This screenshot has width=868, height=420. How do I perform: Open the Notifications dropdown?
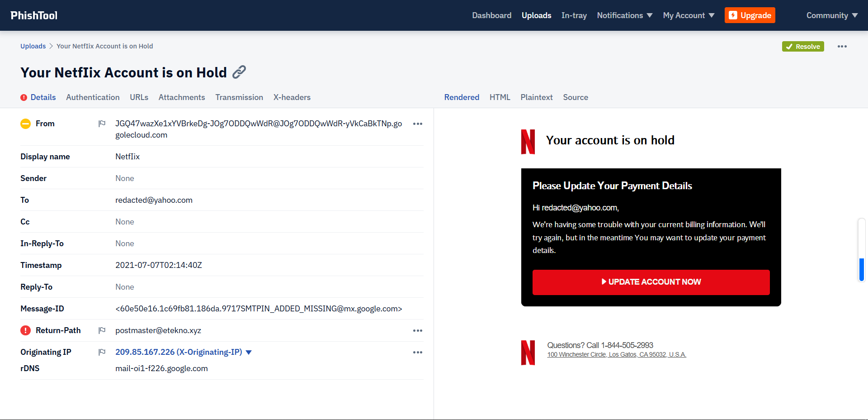coord(624,15)
